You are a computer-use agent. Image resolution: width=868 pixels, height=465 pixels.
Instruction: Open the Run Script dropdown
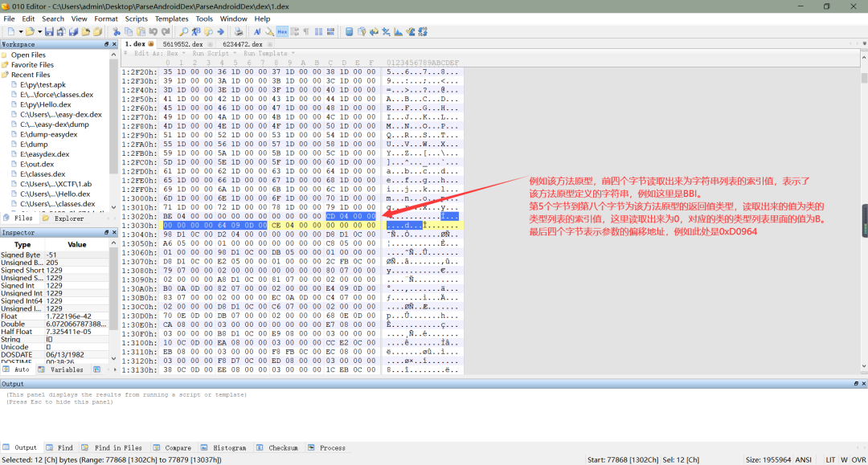click(x=214, y=54)
